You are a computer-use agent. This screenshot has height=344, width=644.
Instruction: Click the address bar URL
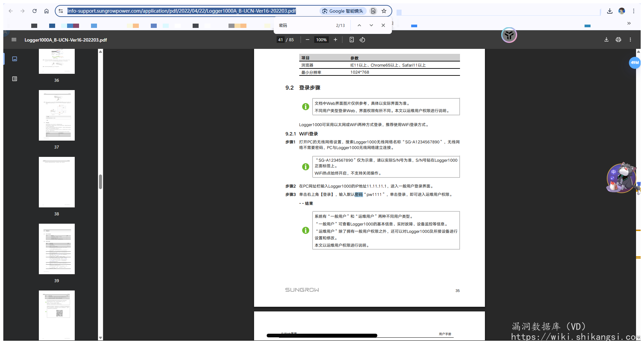[181, 11]
